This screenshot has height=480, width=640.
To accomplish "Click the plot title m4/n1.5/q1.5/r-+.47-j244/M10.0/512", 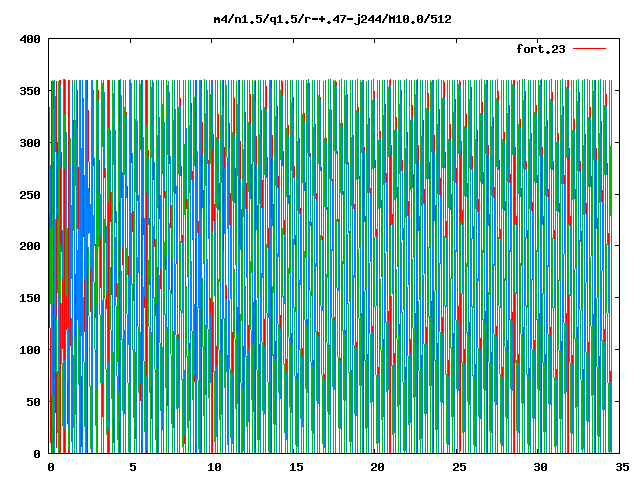I will click(333, 19).
